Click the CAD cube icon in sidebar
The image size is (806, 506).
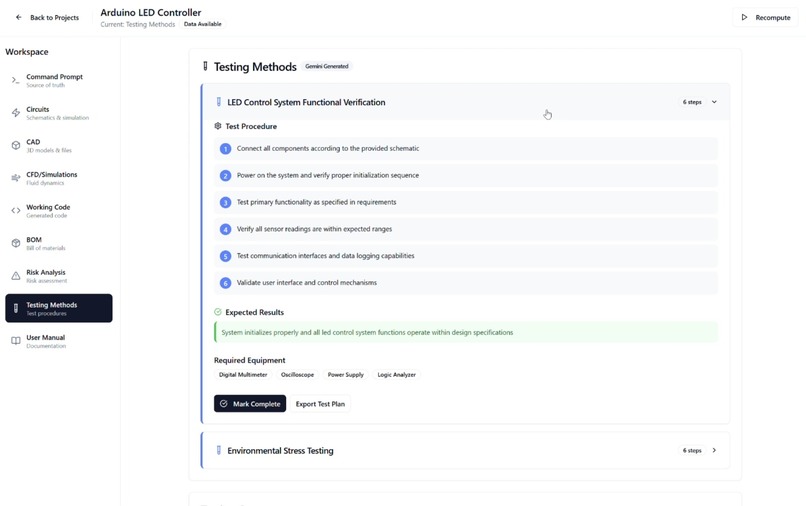tap(16, 146)
